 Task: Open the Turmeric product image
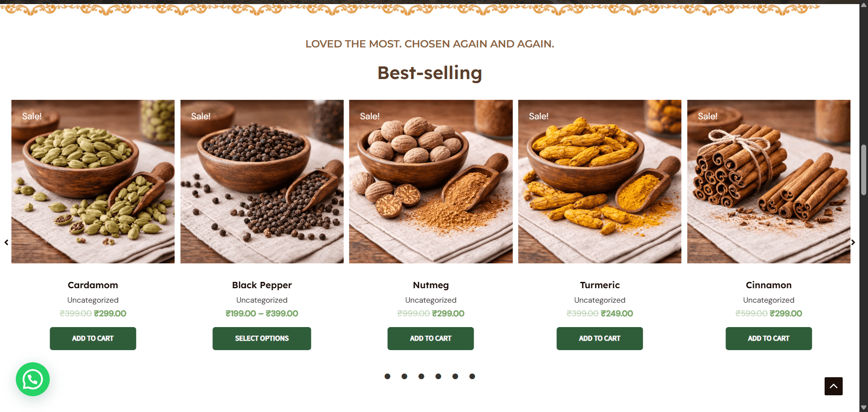tap(599, 182)
